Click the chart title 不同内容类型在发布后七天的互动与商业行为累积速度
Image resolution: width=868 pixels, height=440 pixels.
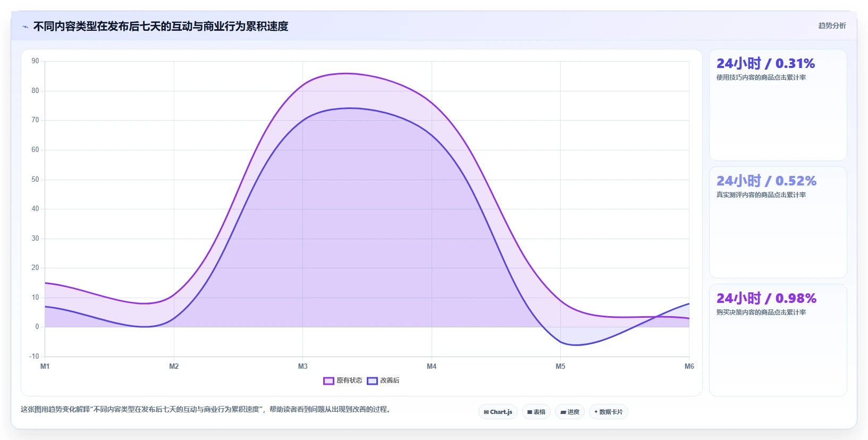coord(161,27)
